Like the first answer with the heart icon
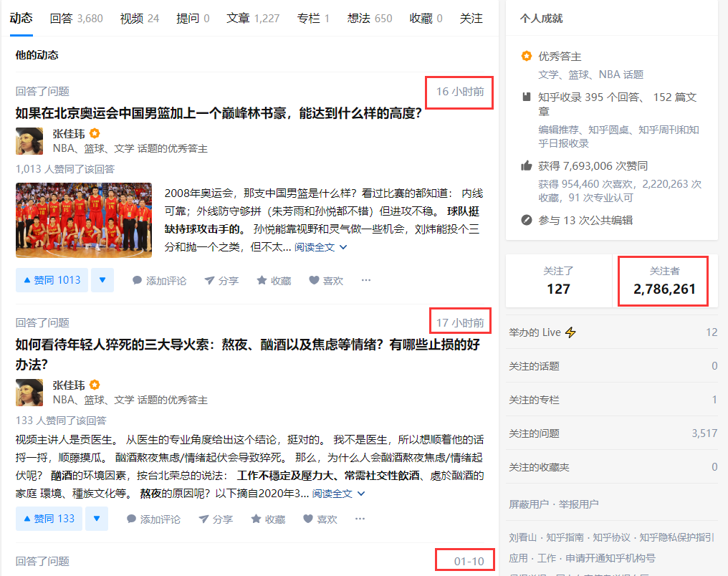728x576 pixels. point(326,280)
